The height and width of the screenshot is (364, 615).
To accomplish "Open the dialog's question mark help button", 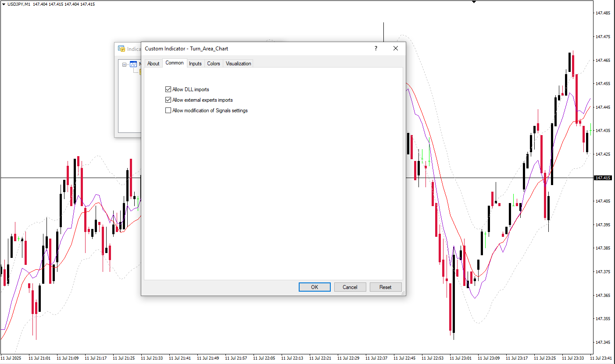I will point(376,49).
